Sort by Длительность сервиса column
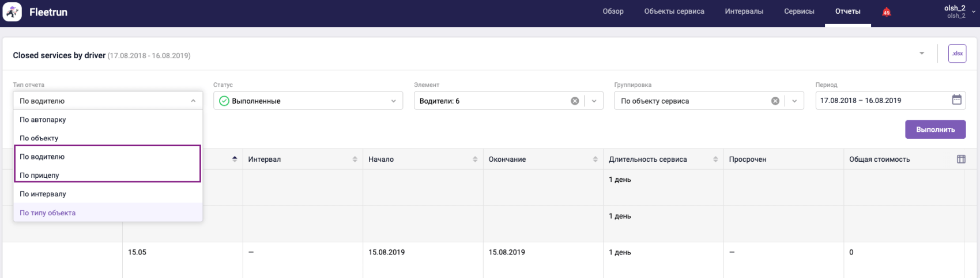This screenshot has height=278, width=980. [x=715, y=159]
